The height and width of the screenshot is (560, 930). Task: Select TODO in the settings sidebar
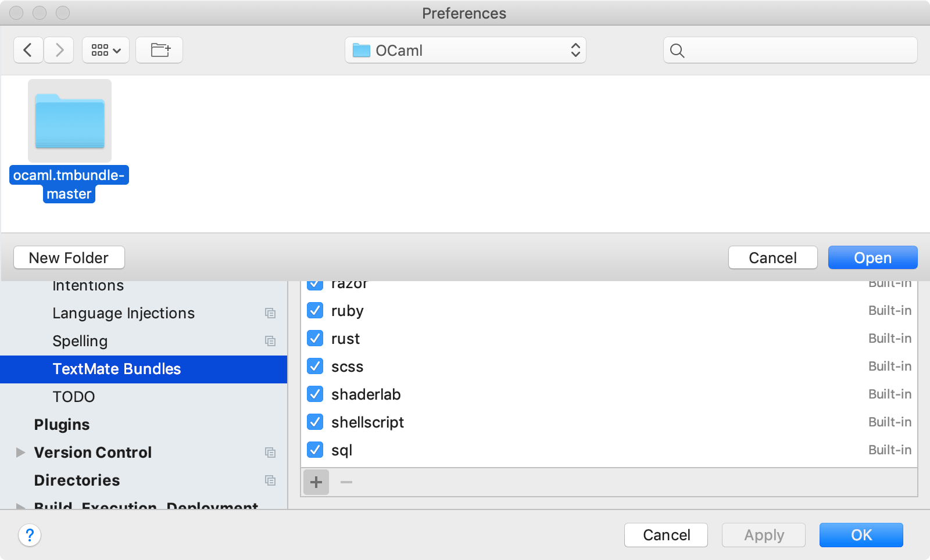74,397
